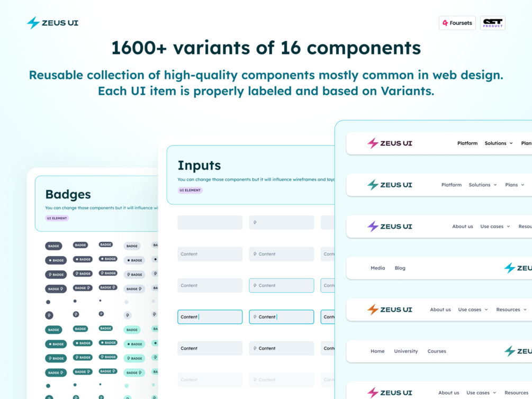Screen dimensions: 532x399
Task: Select About us in the bottom pink-logo navbar
Action: point(448,393)
